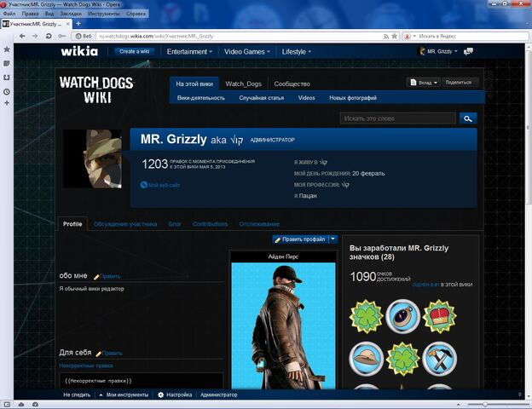
Task: Click the second green clover badge
Action: 402,359
